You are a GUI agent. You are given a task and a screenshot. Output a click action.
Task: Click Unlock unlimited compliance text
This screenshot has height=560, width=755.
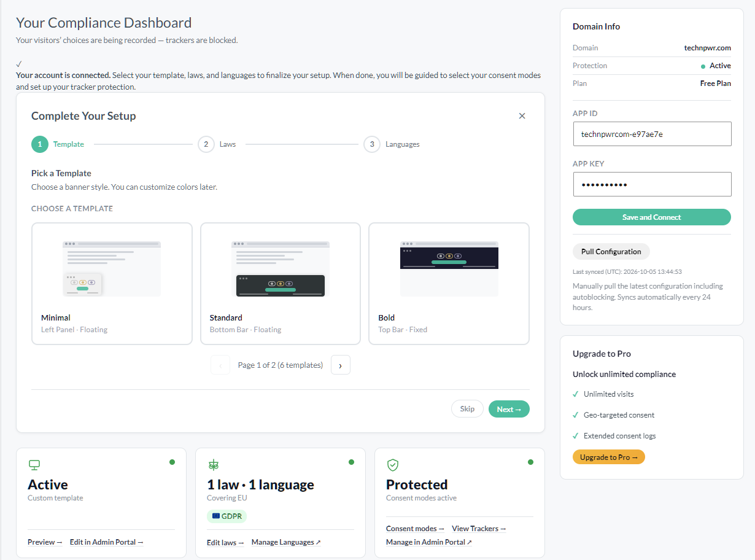pos(624,375)
